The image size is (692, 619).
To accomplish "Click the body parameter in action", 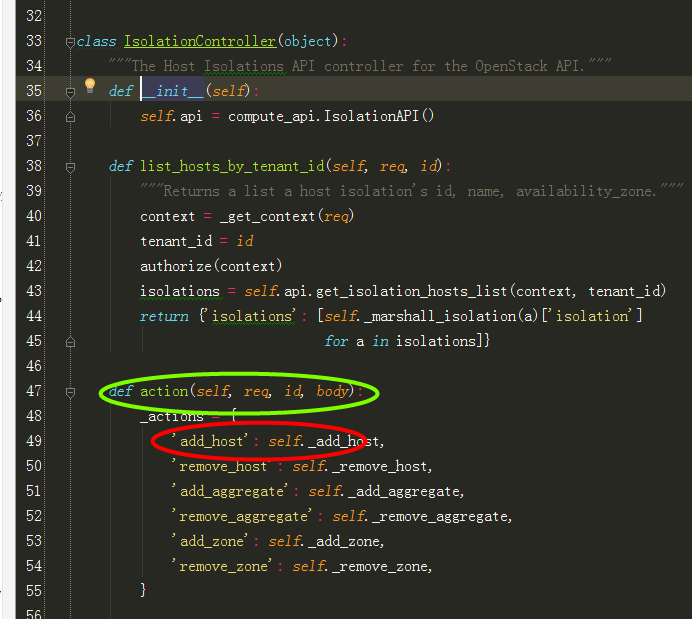I will pos(332,391).
